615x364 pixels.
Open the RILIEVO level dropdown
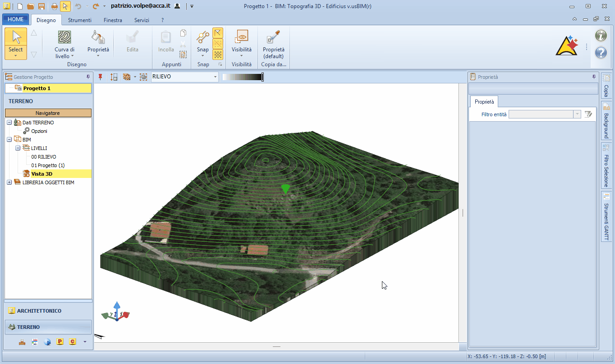click(215, 77)
